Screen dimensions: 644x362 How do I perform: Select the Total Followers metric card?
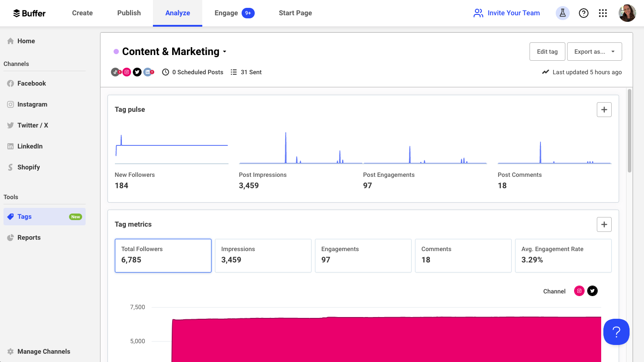coord(163,255)
